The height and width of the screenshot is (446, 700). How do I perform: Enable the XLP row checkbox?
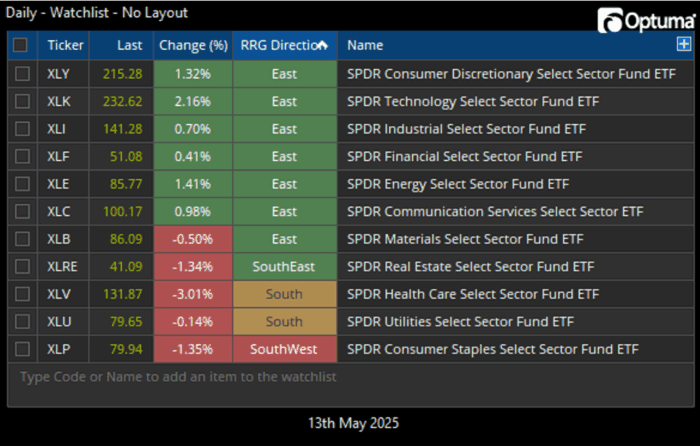(21, 349)
